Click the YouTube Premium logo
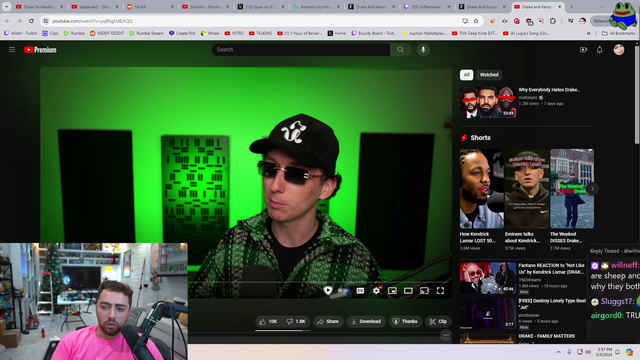Viewport: 640px width, 360px height. click(x=40, y=50)
